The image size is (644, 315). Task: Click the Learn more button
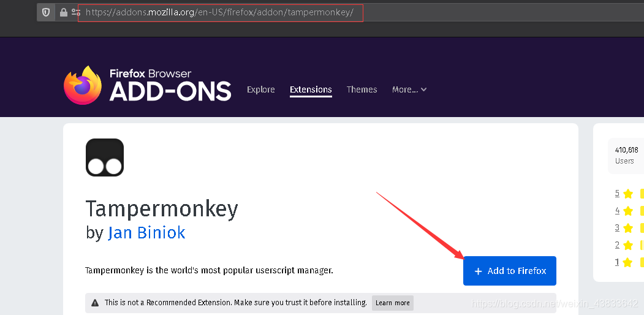point(393,303)
